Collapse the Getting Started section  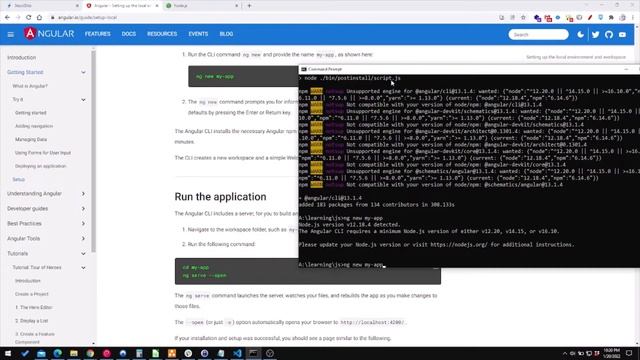pos(83,72)
